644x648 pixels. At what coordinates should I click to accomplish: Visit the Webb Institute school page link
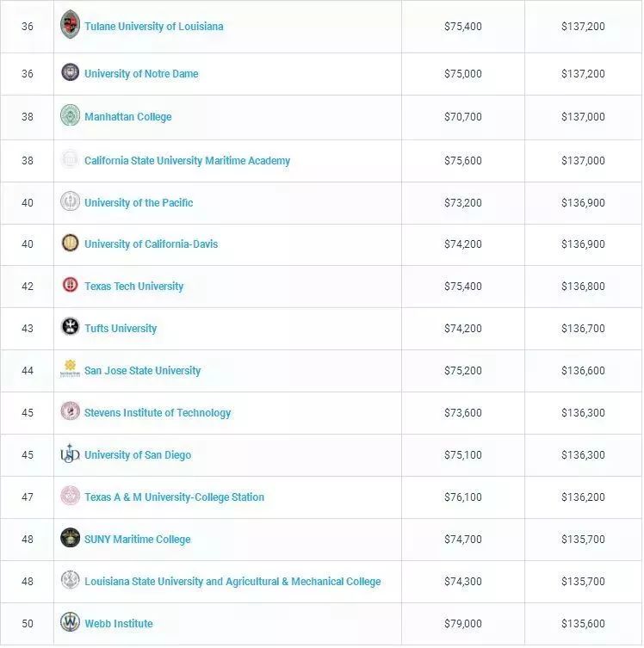[x=118, y=624]
